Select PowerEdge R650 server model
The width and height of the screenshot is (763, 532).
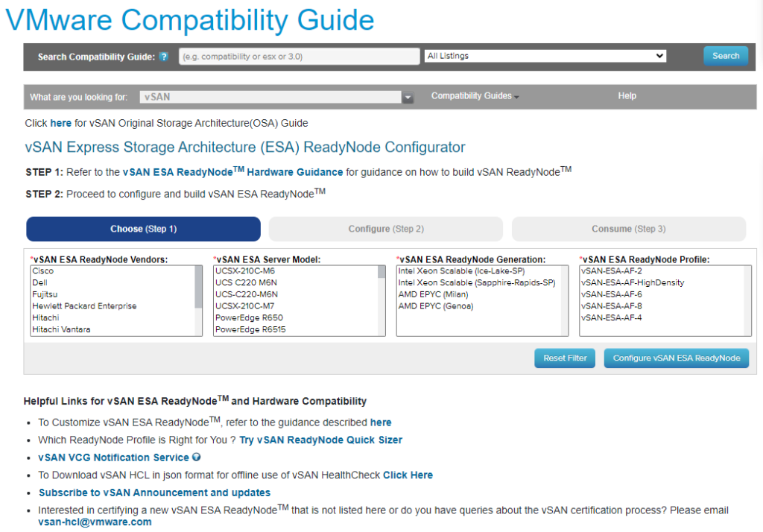(x=296, y=318)
